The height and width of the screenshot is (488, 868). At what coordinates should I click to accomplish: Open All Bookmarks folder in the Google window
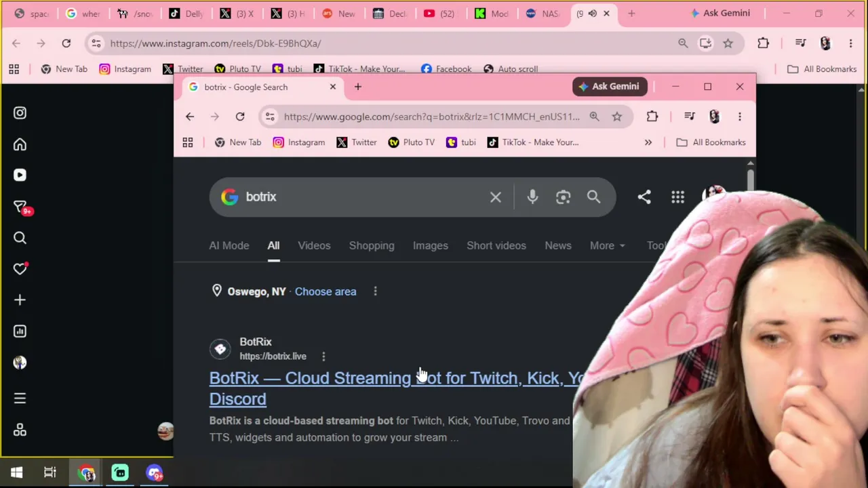click(711, 142)
